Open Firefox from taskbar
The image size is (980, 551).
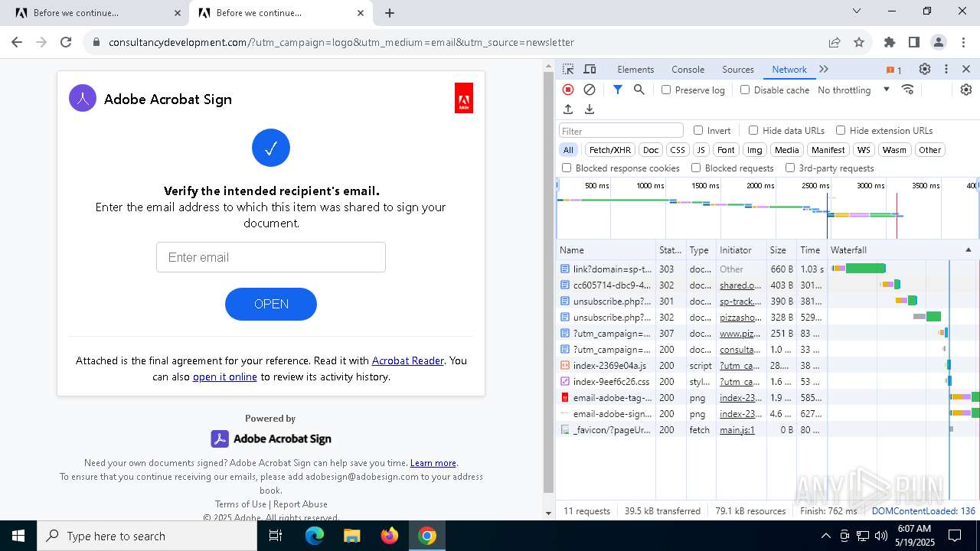tap(390, 536)
